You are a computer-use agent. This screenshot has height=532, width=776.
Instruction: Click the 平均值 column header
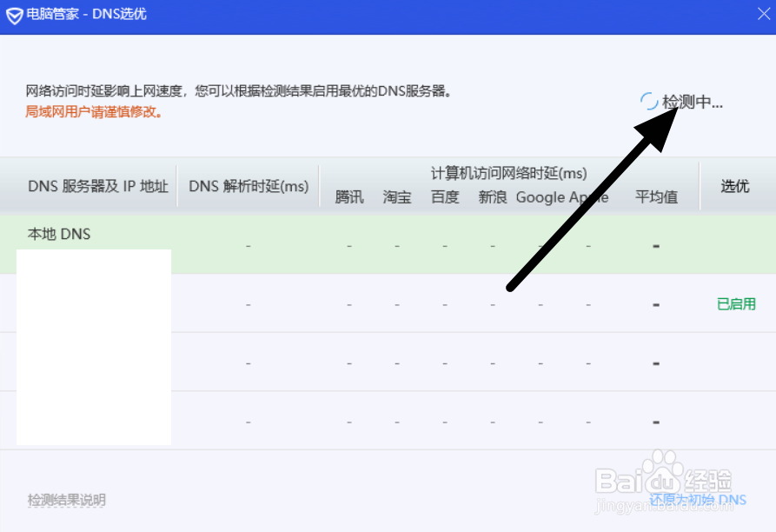(x=656, y=197)
